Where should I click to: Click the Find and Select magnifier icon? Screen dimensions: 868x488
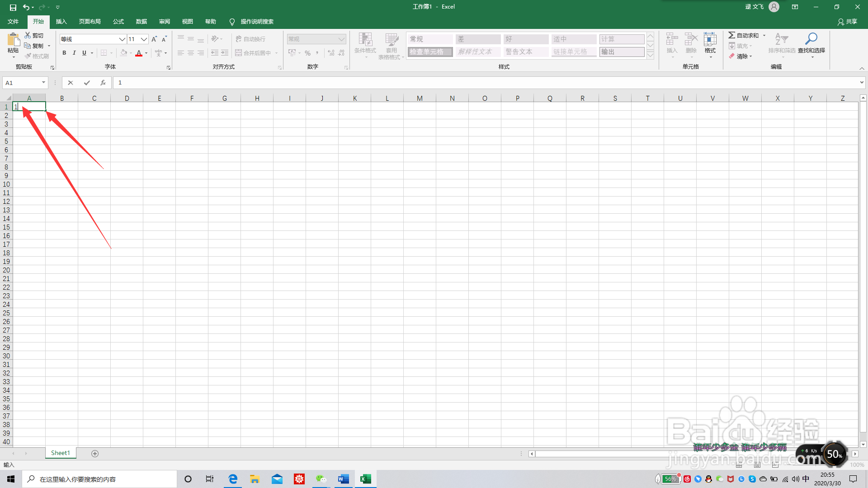point(811,39)
